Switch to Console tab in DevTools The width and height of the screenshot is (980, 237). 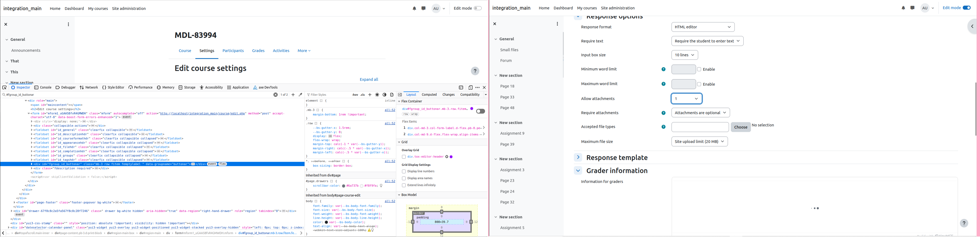[x=43, y=88]
